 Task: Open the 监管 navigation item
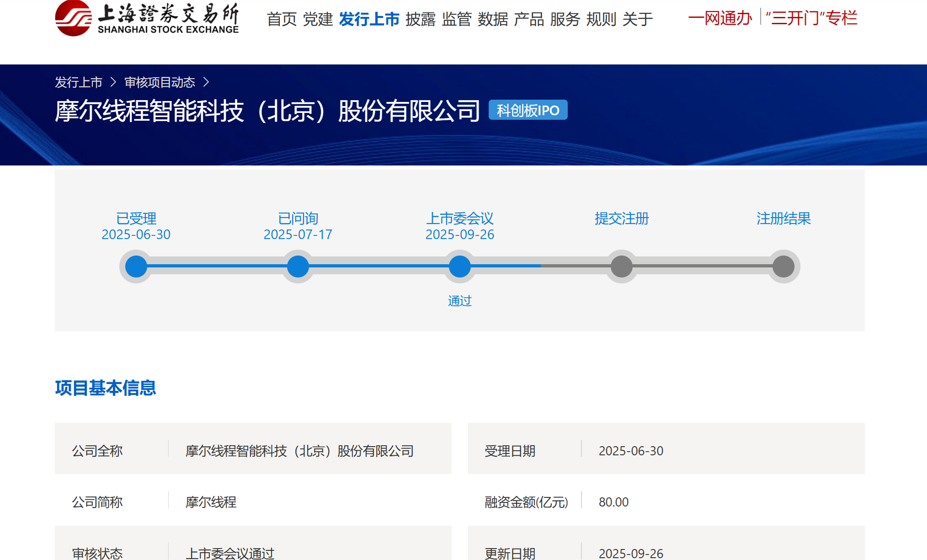click(457, 19)
